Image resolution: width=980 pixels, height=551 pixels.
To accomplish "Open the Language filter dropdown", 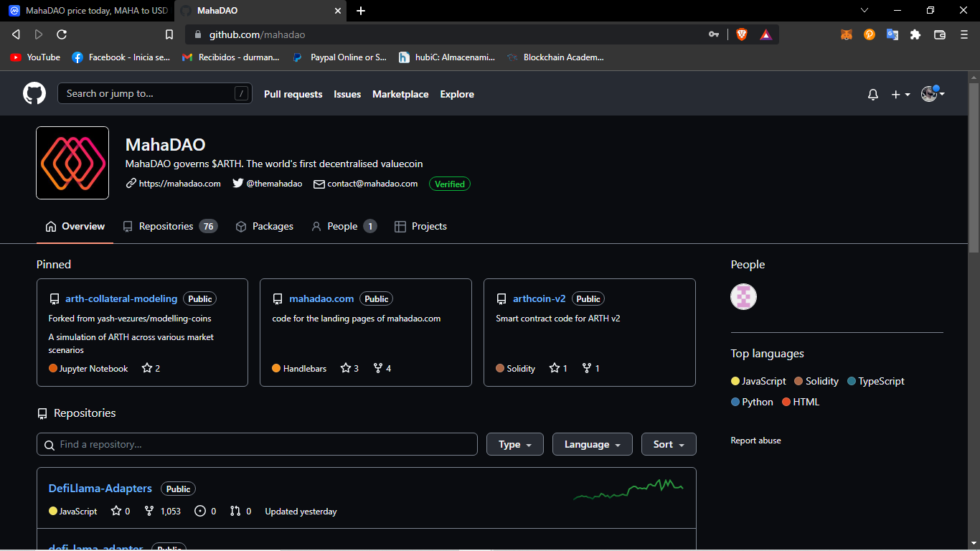I will coord(593,444).
